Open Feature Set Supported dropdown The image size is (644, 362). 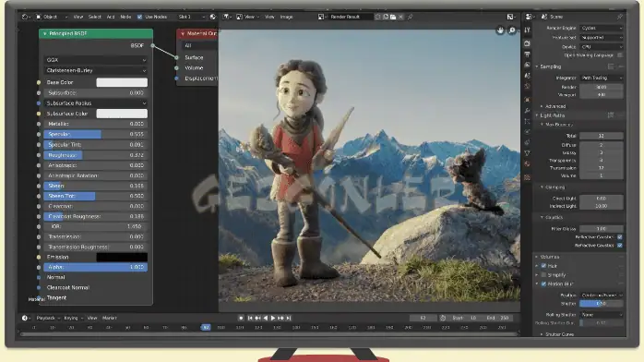coord(602,37)
